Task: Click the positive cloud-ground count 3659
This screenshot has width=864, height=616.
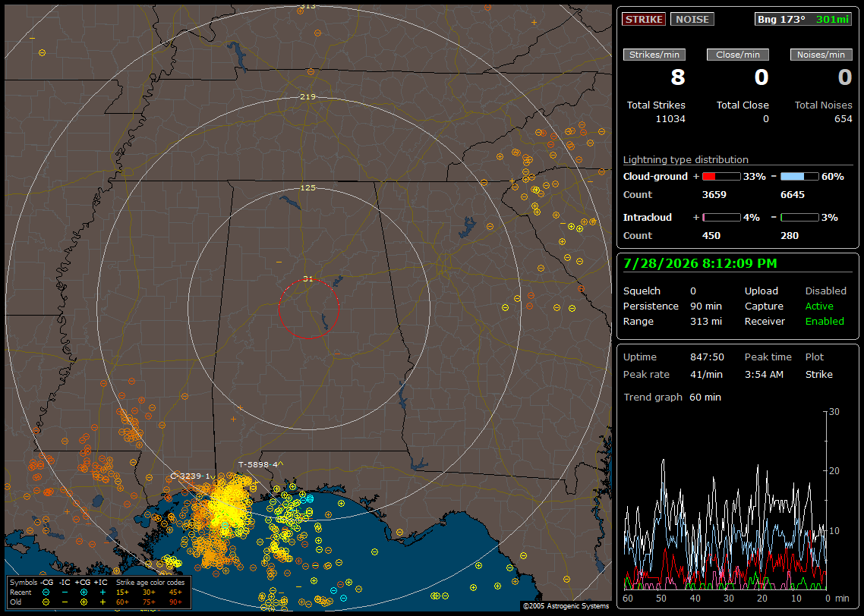Action: click(714, 195)
